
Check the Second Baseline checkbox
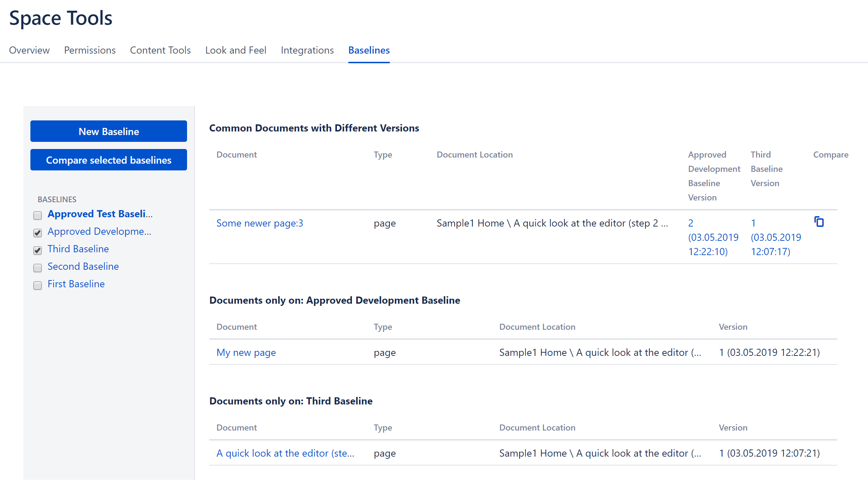click(37, 268)
